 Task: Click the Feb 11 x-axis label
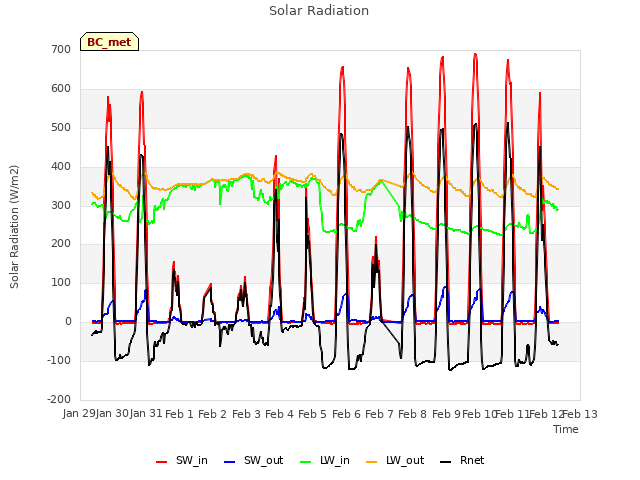tap(512, 414)
